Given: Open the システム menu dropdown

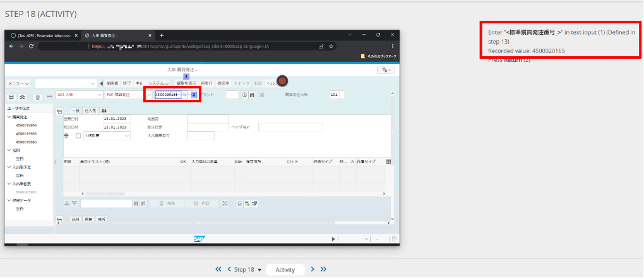Looking at the screenshot, I should point(159,83).
